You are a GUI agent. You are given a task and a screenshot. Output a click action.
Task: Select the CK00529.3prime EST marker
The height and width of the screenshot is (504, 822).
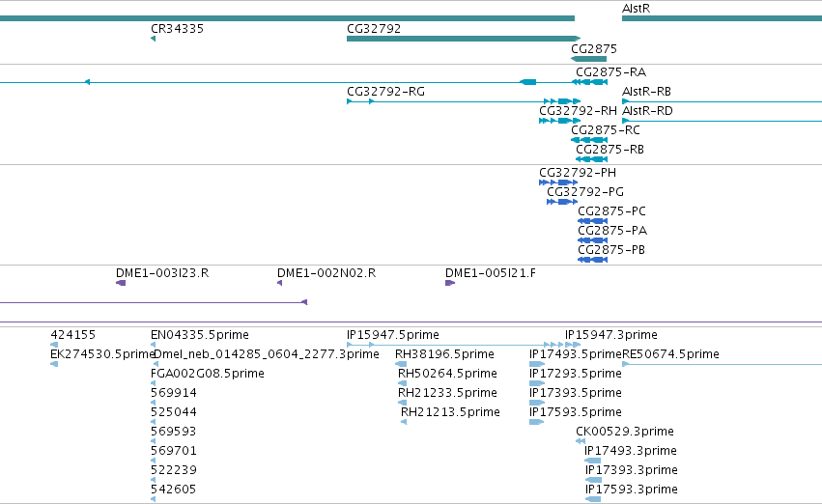[x=581, y=441]
